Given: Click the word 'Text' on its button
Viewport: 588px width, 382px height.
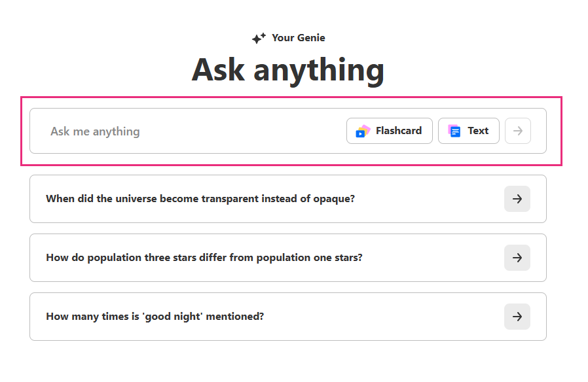Looking at the screenshot, I should pos(478,131).
